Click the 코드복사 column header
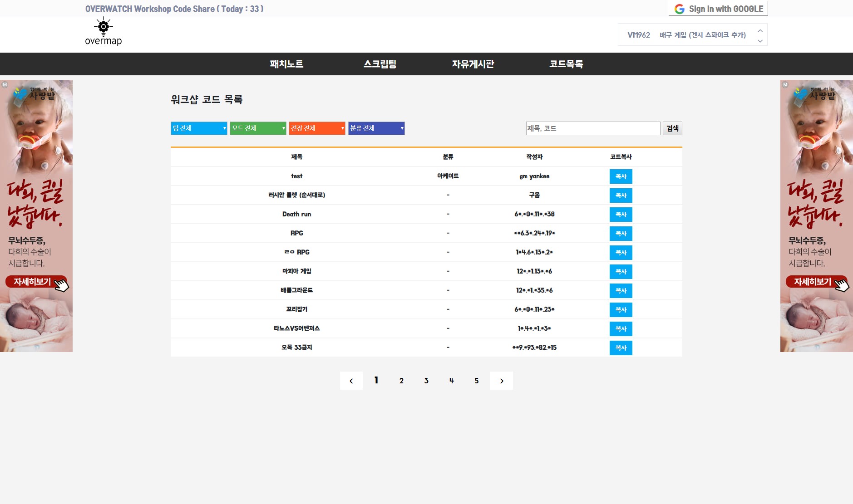853x504 pixels. [621, 157]
